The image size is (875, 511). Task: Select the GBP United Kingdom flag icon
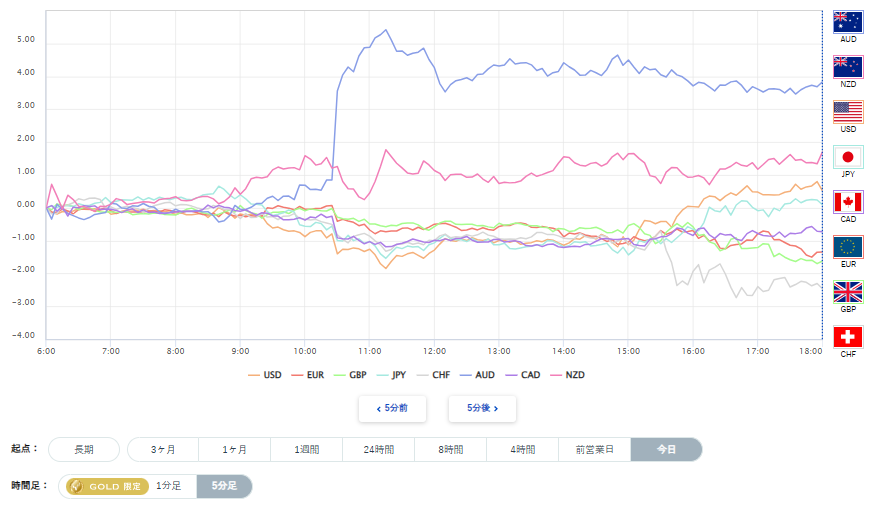click(848, 292)
